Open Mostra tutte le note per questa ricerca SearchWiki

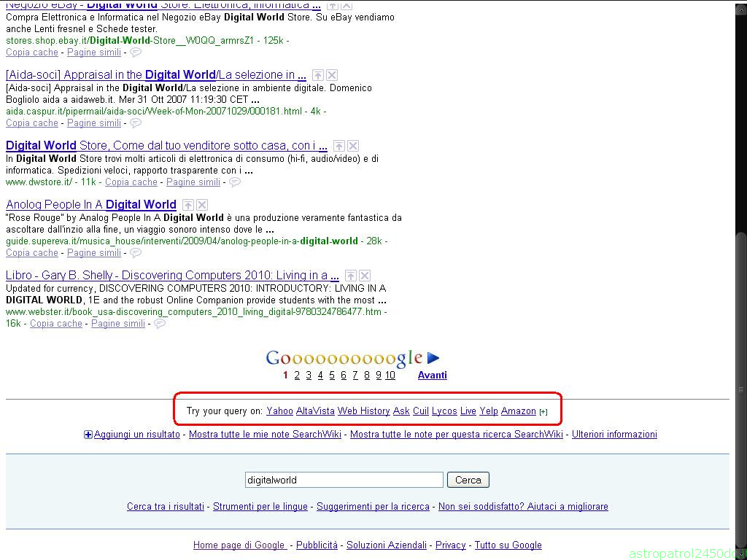[x=457, y=435]
